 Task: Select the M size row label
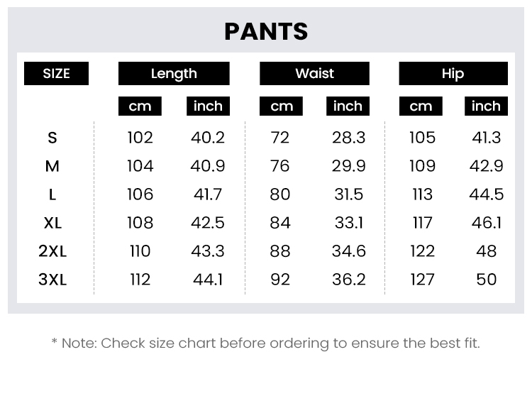(52, 166)
